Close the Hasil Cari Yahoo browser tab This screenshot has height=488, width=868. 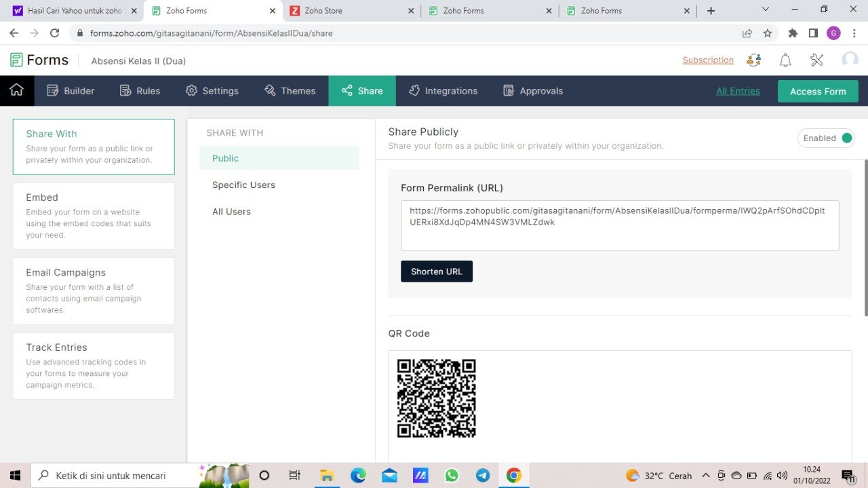(x=134, y=11)
